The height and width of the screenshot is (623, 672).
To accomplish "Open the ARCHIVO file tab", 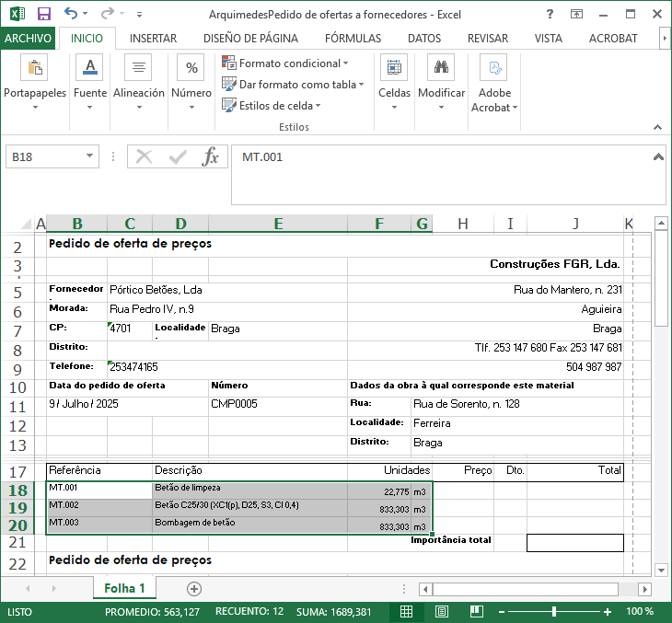I will pos(28,38).
